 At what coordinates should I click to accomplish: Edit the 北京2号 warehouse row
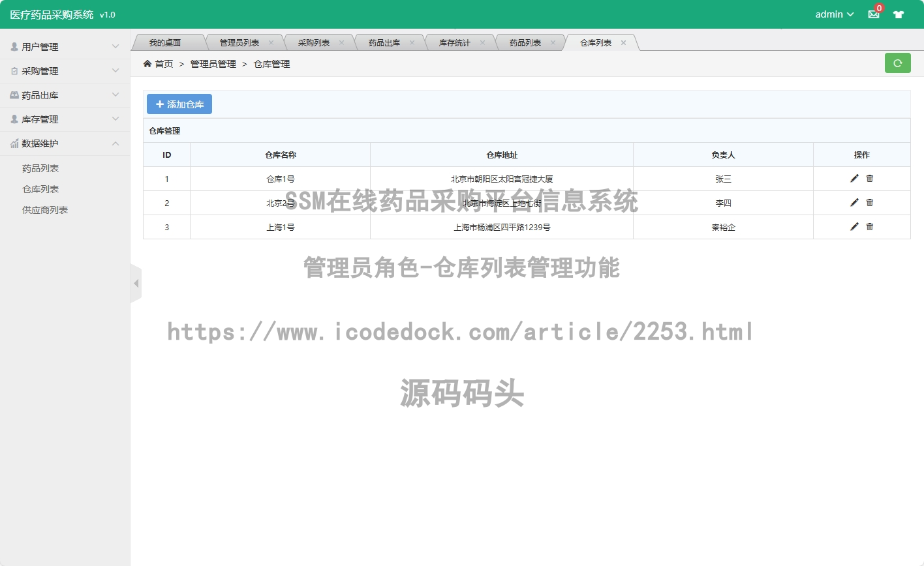(x=854, y=202)
